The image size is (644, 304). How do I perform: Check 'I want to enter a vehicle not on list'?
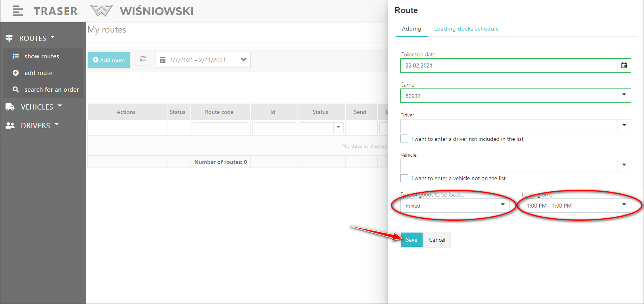404,178
